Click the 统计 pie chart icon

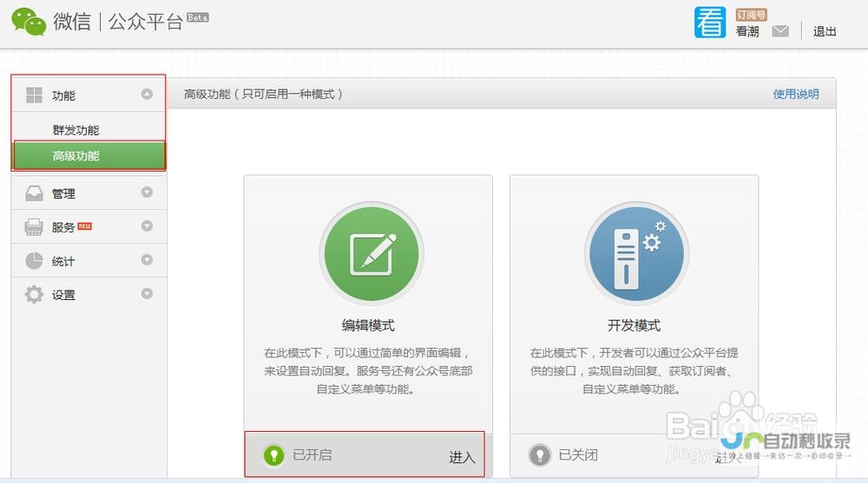click(35, 261)
